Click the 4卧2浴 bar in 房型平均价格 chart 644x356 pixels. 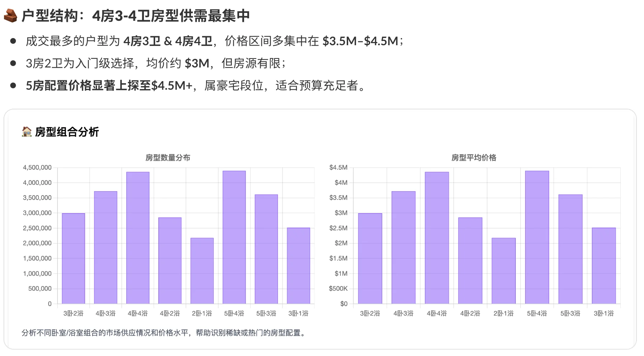[470, 261]
